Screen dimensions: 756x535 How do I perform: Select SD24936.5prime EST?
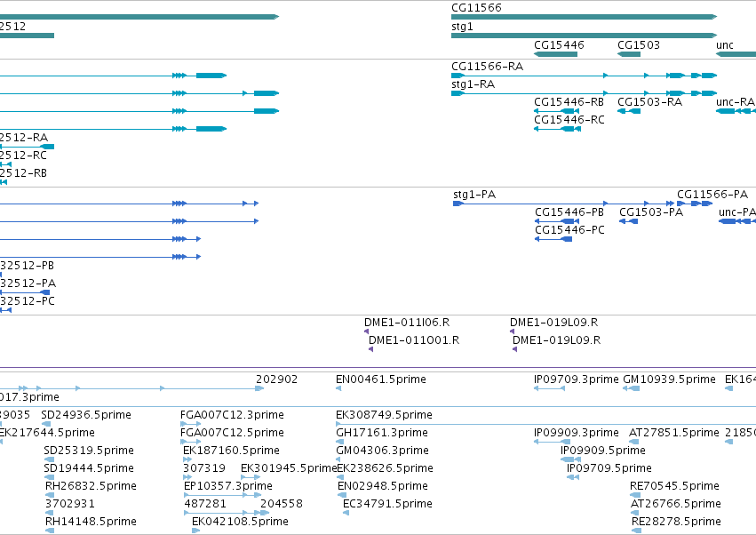(46, 424)
